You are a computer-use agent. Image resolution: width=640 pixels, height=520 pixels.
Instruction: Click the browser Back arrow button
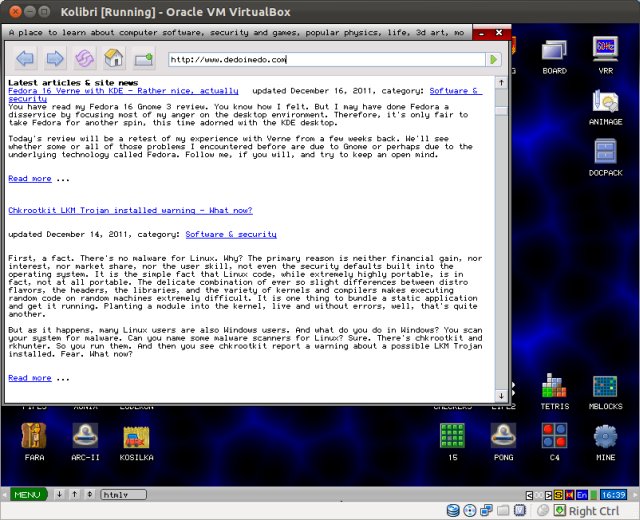(x=25, y=59)
